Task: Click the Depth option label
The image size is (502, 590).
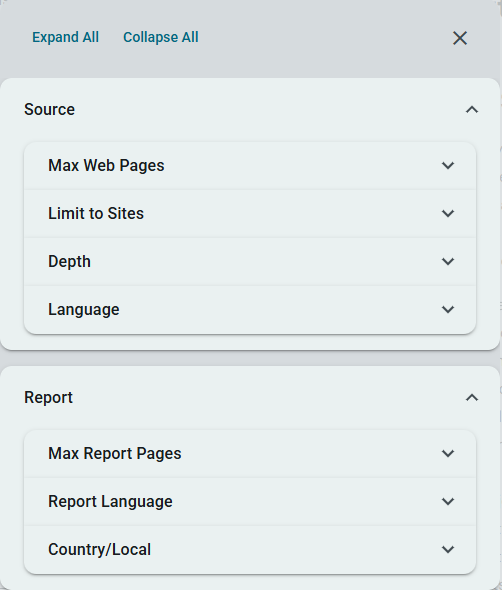Action: pyautogui.click(x=69, y=262)
